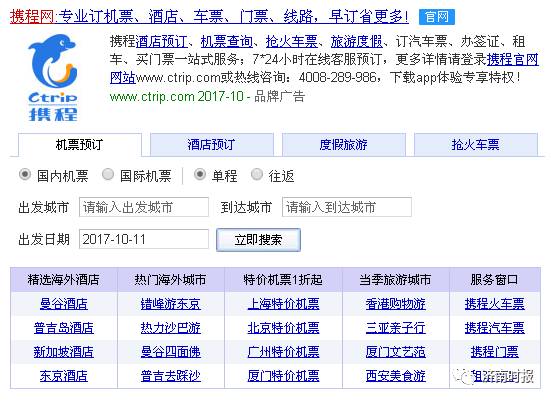The image size is (551, 401).
Task: Open the 度假旅游 tab
Action: pos(344,144)
